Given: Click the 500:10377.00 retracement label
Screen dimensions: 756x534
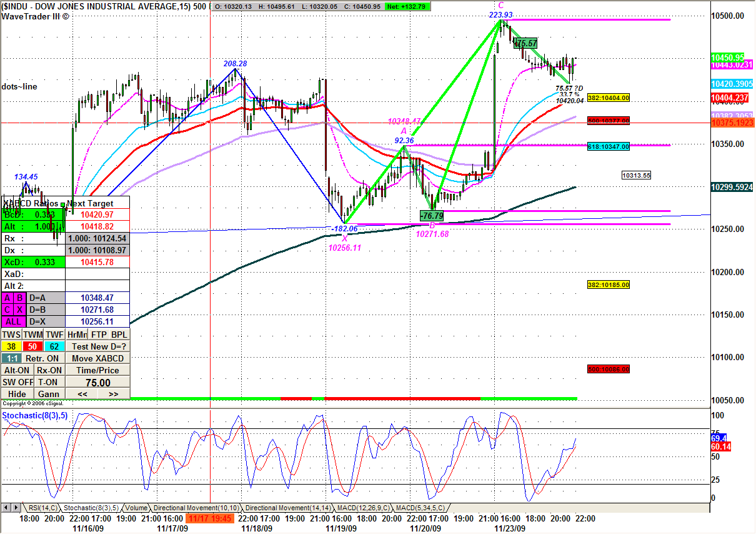Looking at the screenshot, I should 609,120.
